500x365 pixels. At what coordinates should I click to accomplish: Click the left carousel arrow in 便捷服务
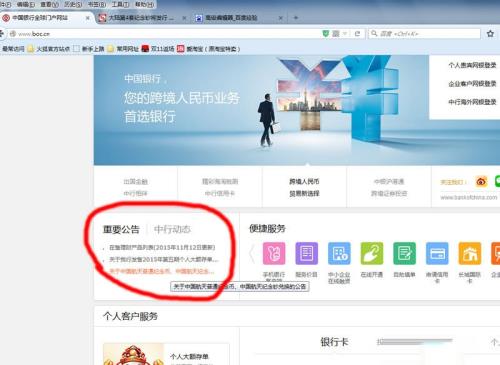(x=252, y=254)
